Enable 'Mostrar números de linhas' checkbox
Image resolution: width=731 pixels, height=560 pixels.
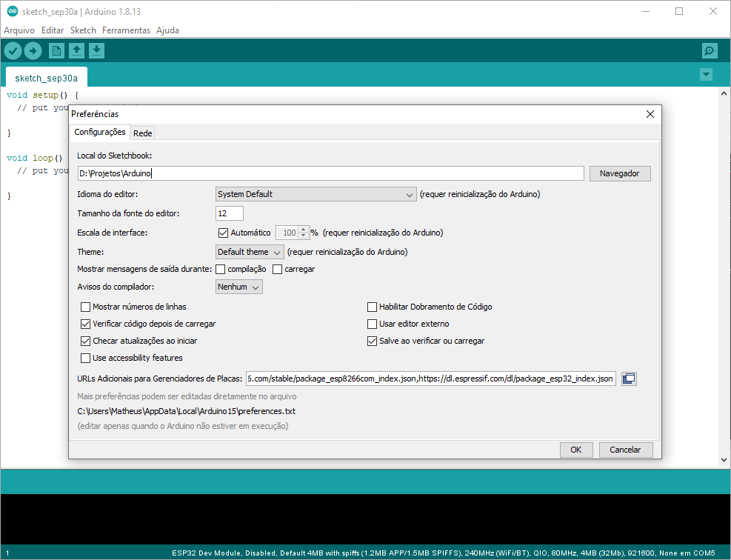tap(85, 307)
